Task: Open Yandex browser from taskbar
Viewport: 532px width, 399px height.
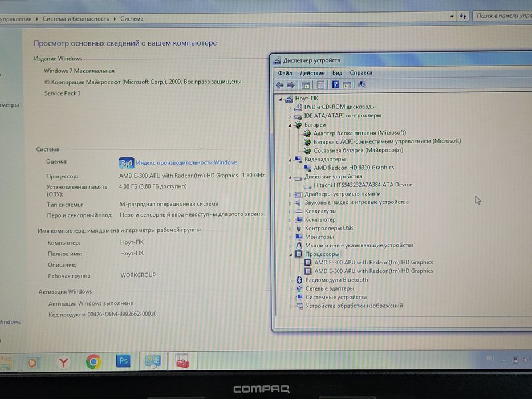Action: pyautogui.click(x=63, y=363)
